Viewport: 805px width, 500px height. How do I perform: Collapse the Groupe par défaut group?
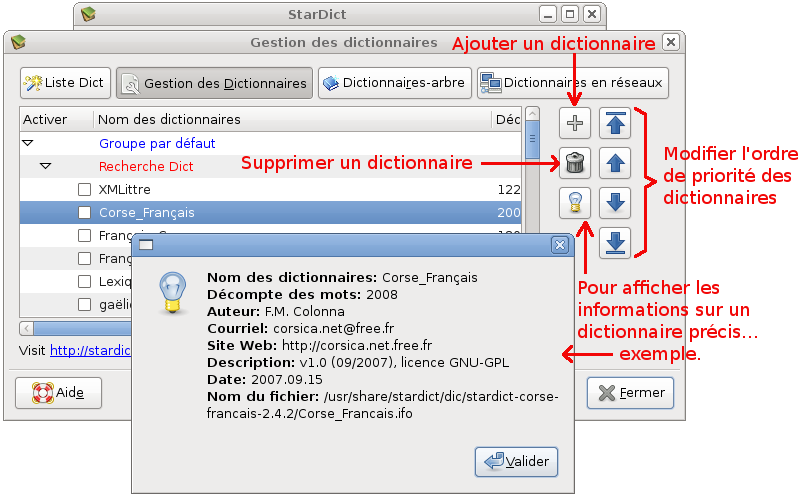pyautogui.click(x=28, y=143)
